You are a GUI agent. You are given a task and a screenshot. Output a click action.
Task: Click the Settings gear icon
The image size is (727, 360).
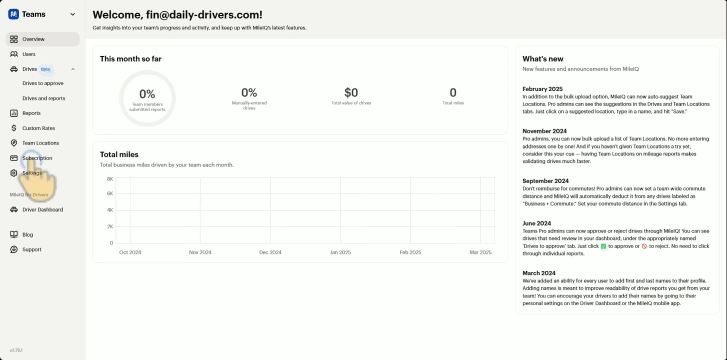point(14,173)
